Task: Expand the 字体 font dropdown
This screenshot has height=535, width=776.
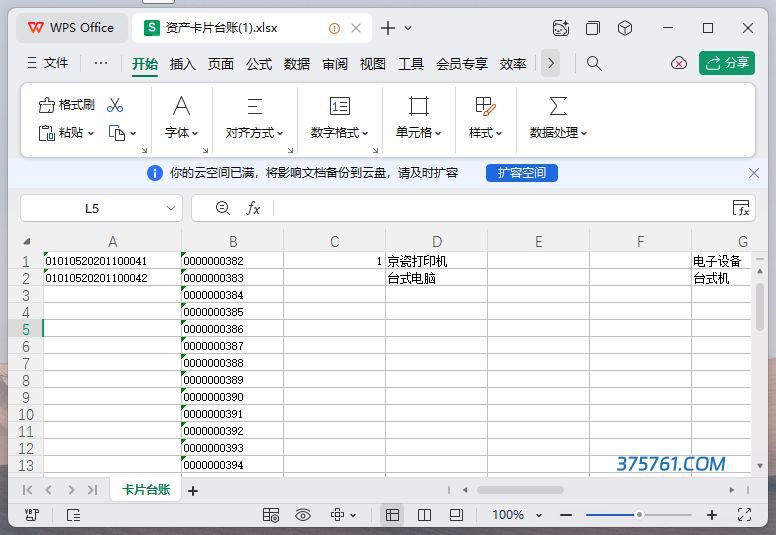Action: point(181,132)
